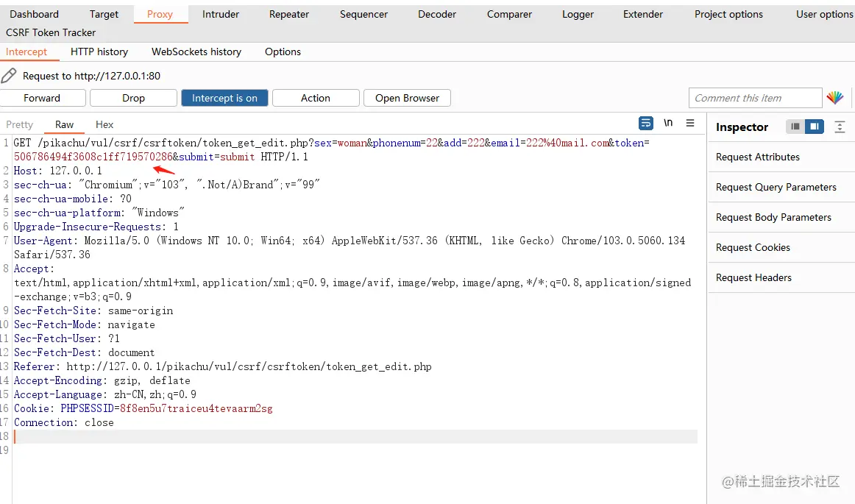Viewport: 855px width, 504px height.
Task: Open the Sequencer tab
Action: tap(363, 14)
